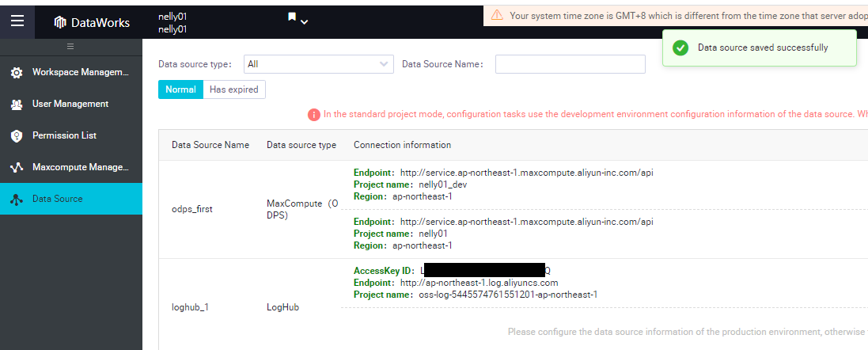Viewport: 868px width, 350px height.
Task: Click the Maxcompute Management graph icon
Action: click(17, 167)
